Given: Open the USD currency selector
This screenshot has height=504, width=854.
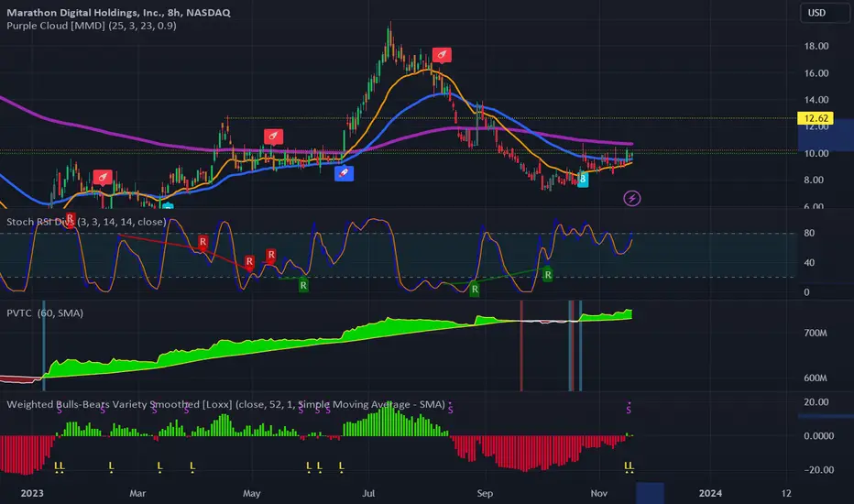Looking at the screenshot, I should pos(824,13).
